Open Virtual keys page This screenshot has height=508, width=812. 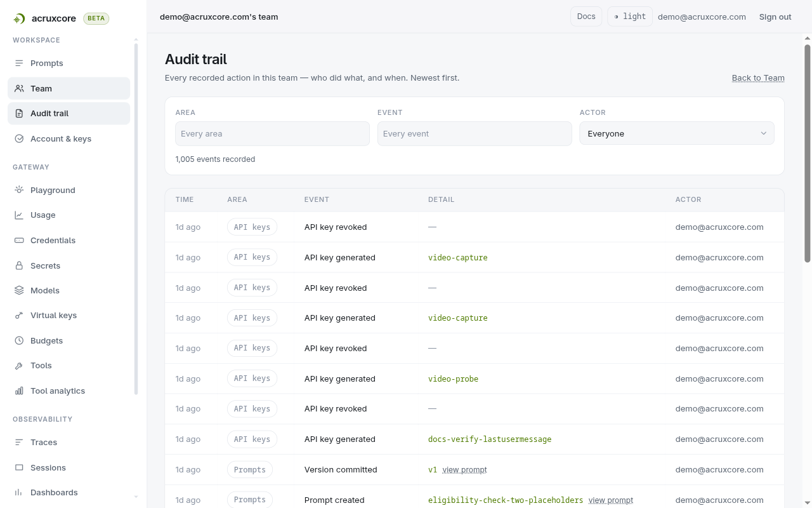(x=69, y=316)
